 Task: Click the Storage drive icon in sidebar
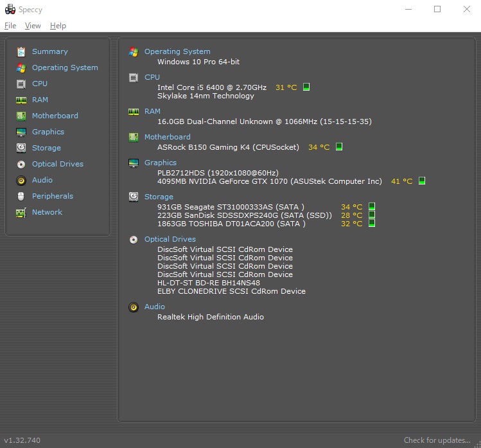(x=21, y=148)
